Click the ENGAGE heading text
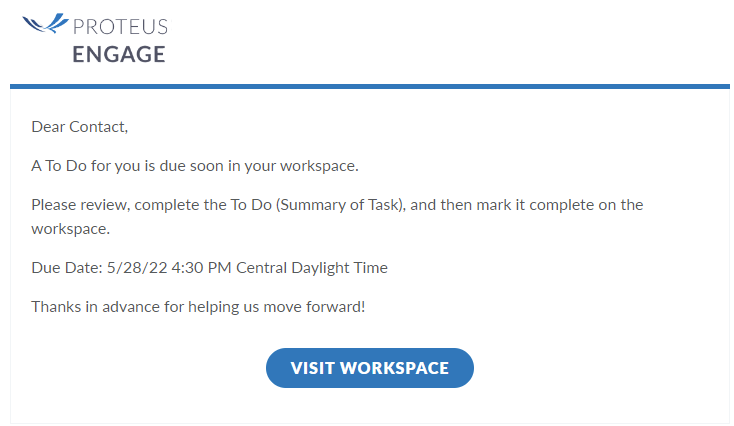The width and height of the screenshot is (734, 426). pyautogui.click(x=119, y=54)
